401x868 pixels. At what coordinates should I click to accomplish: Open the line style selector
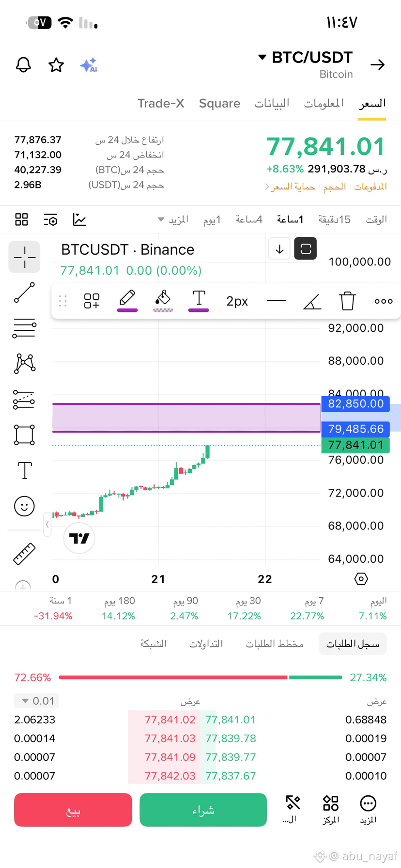click(x=276, y=301)
